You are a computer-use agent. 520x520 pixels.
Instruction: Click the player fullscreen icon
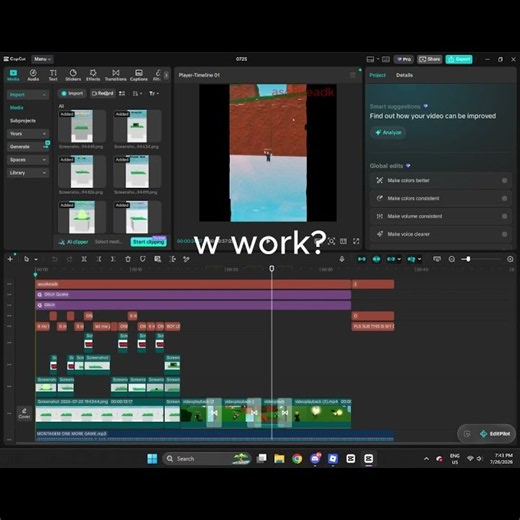pyautogui.click(x=356, y=241)
